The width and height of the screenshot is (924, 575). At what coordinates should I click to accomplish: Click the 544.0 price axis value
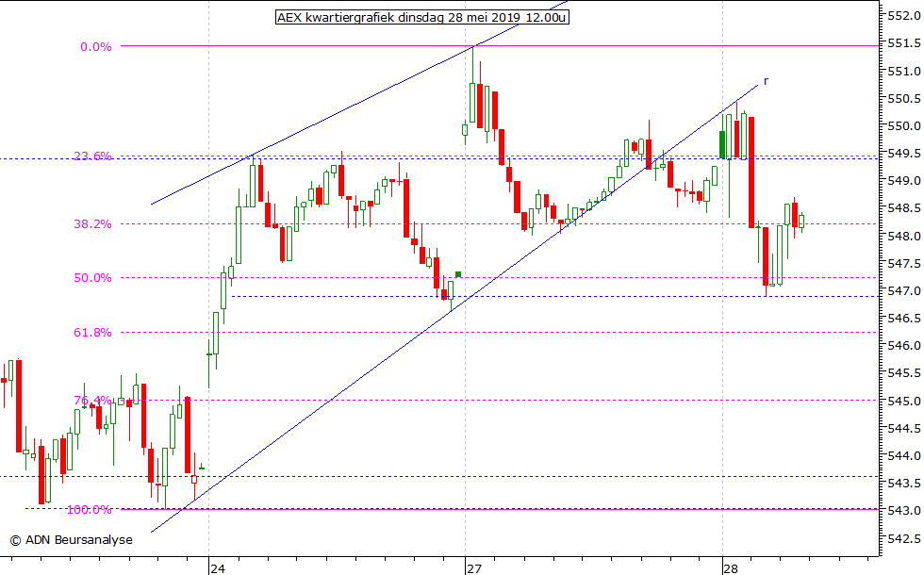coord(903,455)
